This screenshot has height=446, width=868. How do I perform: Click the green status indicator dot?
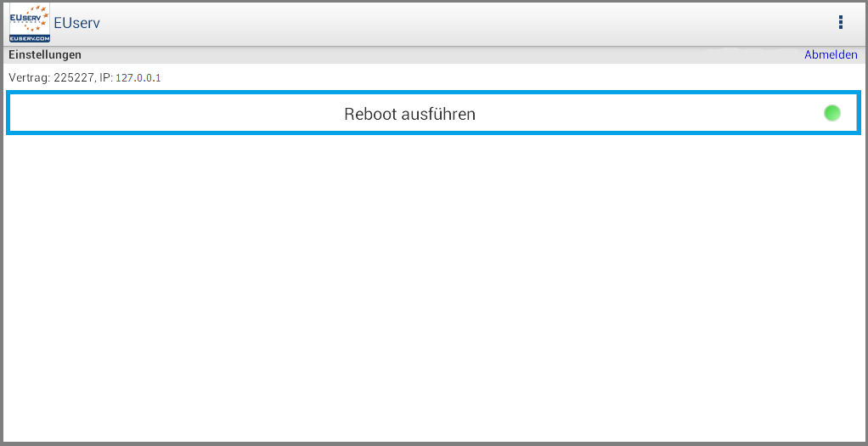[x=832, y=113]
